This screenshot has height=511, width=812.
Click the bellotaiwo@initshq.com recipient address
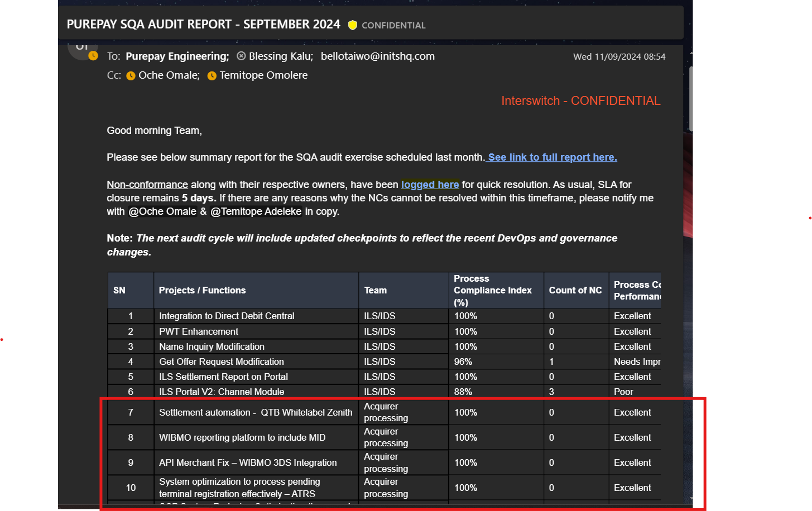[x=377, y=56]
